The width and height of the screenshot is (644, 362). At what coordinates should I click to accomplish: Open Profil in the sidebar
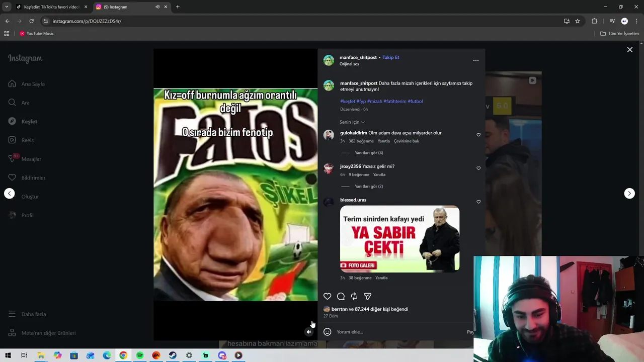21,215
